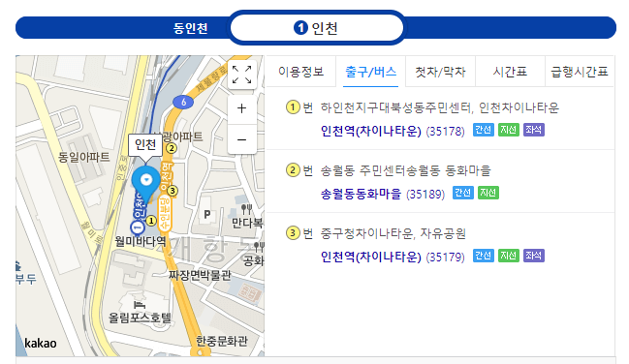Click the exit 3 number badge in list
The width and height of the screenshot is (629, 364).
click(293, 233)
